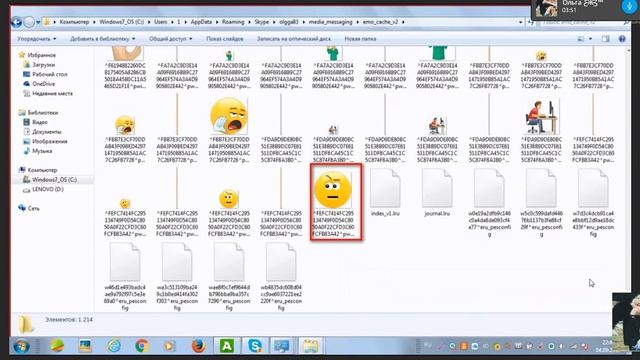Select Сеть in the navigation pane
The width and height of the screenshot is (640, 360).
pos(33,208)
